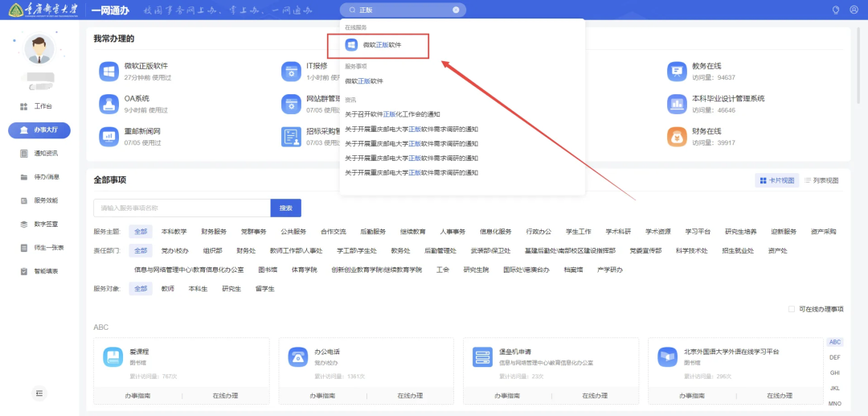This screenshot has height=416, width=868.
Task: Click 办事指南 on the 爱课程 card
Action: (137, 396)
